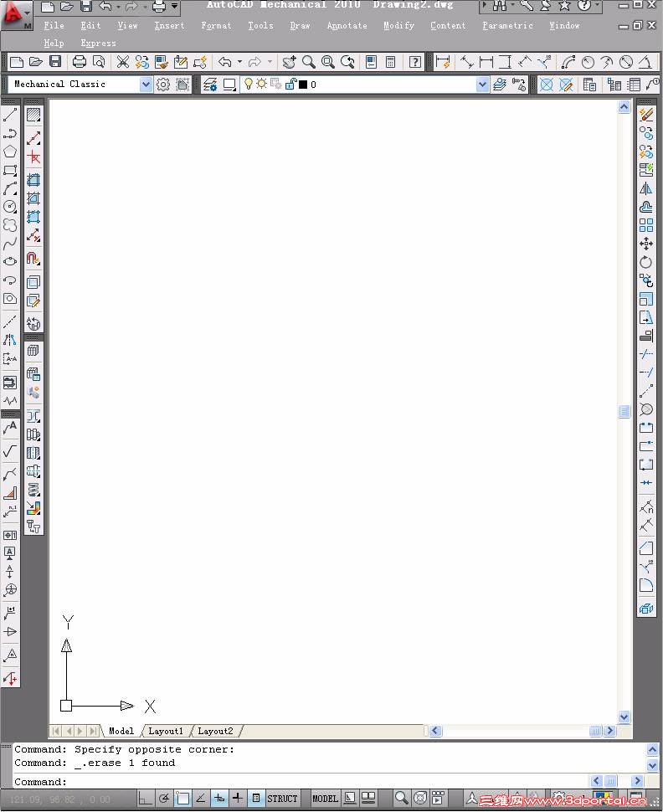Toggle Polar tracking in status bar

pyautogui.click(x=164, y=798)
